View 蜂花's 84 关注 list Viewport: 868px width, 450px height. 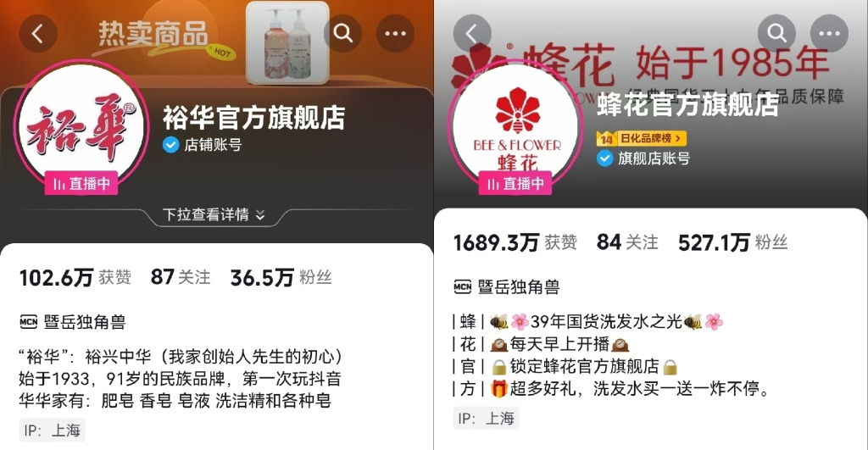click(627, 242)
